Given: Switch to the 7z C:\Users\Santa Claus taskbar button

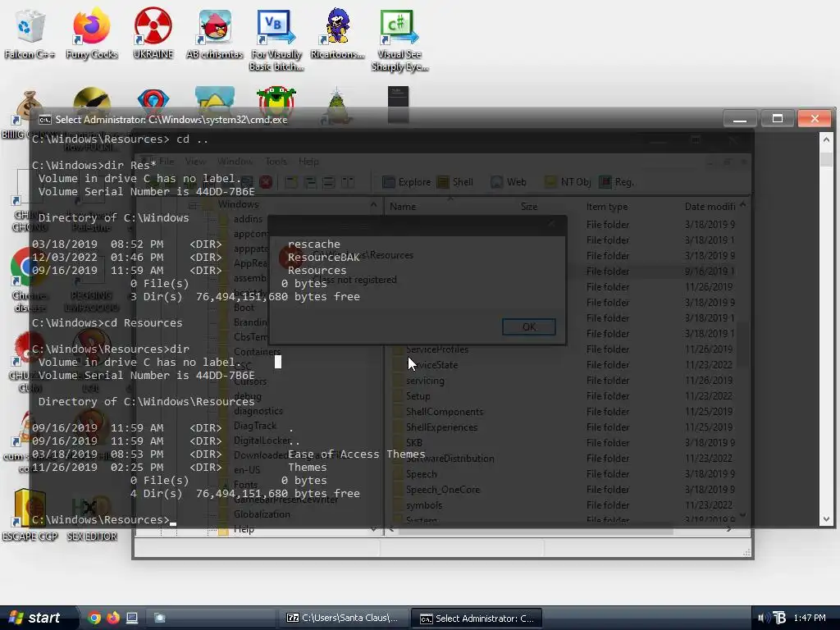Looking at the screenshot, I should click(x=343, y=618).
